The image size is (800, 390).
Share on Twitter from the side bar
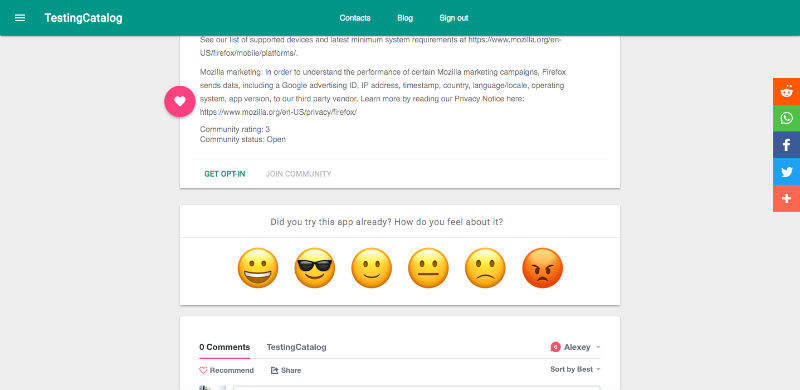(x=786, y=172)
